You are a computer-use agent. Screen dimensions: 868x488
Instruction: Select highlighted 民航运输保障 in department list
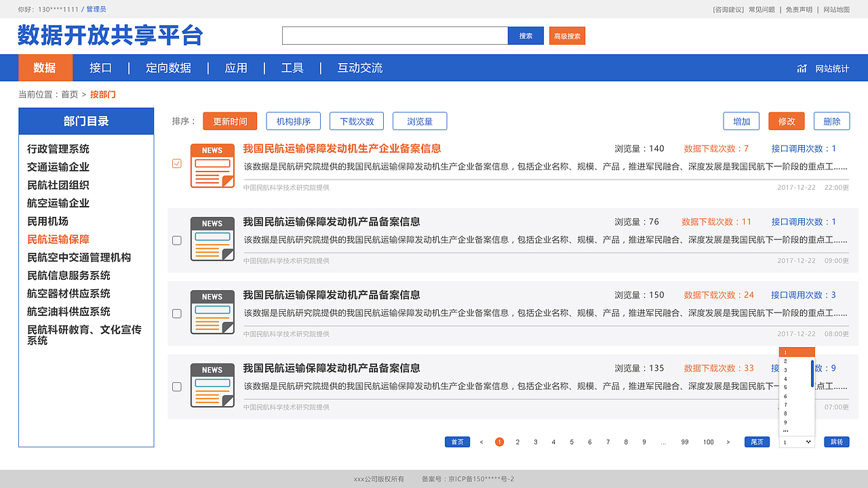point(58,239)
